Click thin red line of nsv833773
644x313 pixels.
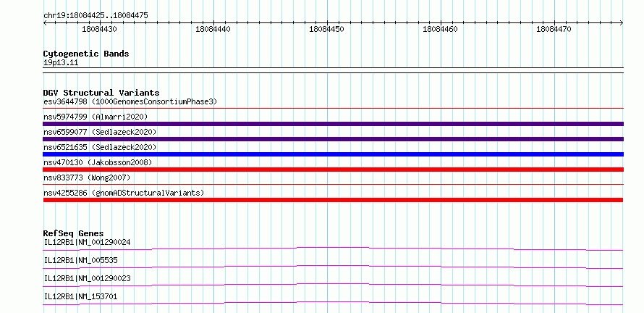tap(334, 185)
